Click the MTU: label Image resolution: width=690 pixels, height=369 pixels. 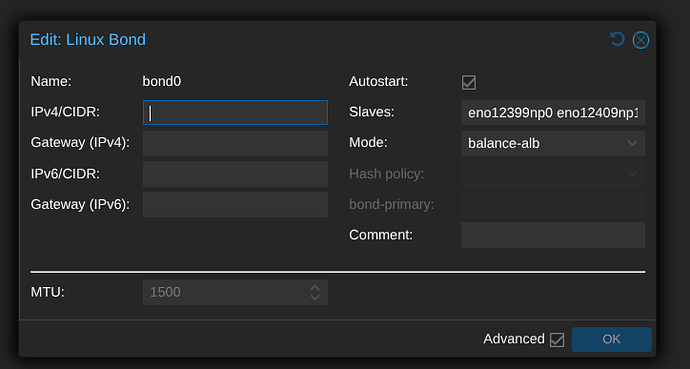point(48,292)
